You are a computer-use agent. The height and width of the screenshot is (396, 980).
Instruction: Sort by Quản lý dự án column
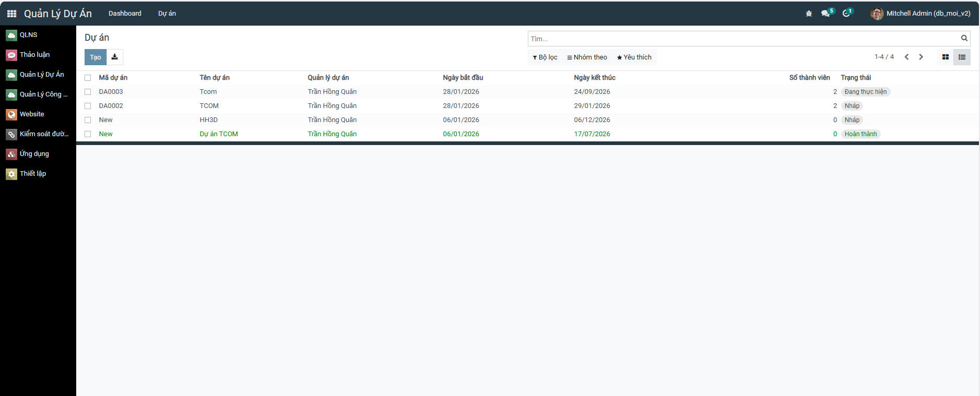[328, 78]
